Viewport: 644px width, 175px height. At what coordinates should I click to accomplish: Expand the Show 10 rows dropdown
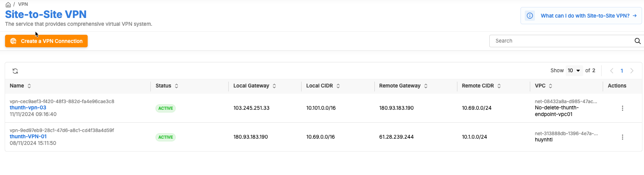(574, 71)
